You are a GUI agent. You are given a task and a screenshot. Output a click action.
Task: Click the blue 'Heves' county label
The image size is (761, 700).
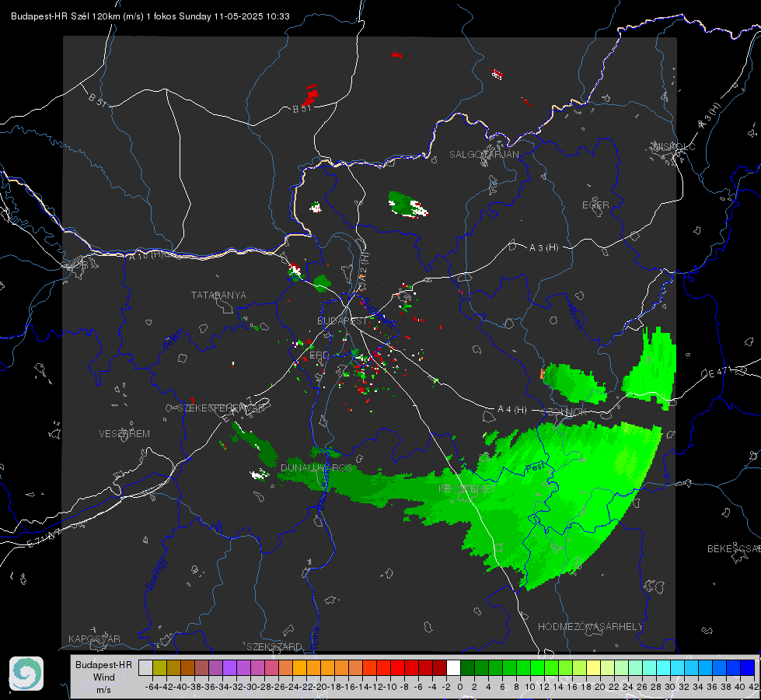point(574,317)
